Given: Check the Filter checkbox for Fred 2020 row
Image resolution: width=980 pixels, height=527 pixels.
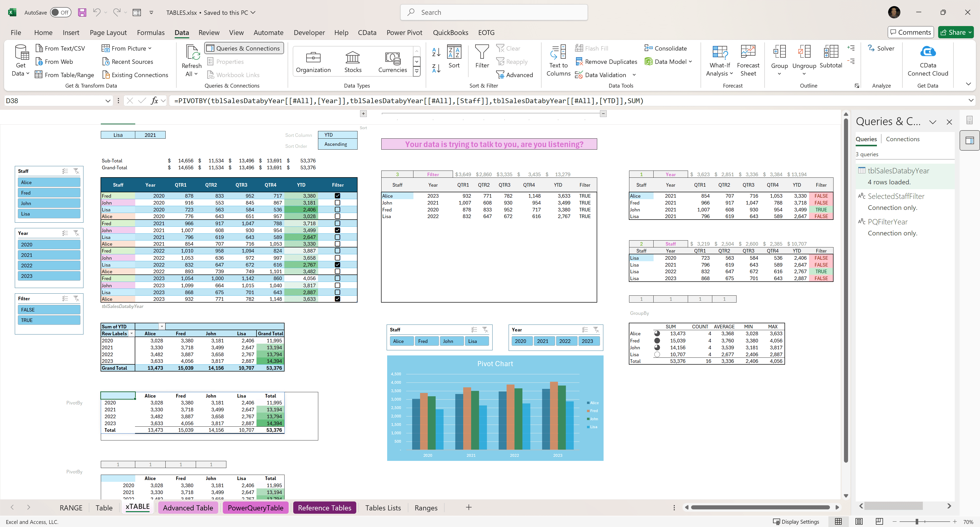Looking at the screenshot, I should (x=337, y=196).
